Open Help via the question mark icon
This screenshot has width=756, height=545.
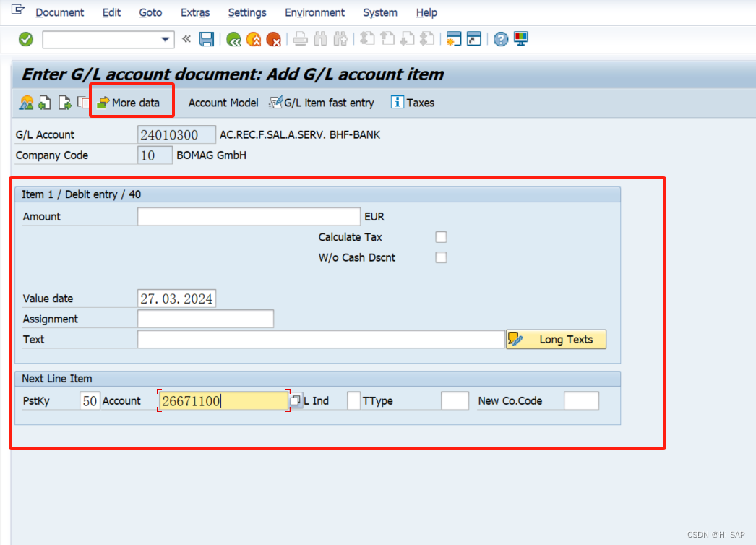(501, 39)
